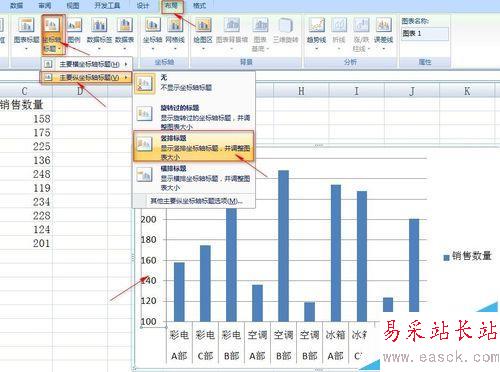Open the 误差线 (Error Bars) ribbon button

tap(384, 34)
